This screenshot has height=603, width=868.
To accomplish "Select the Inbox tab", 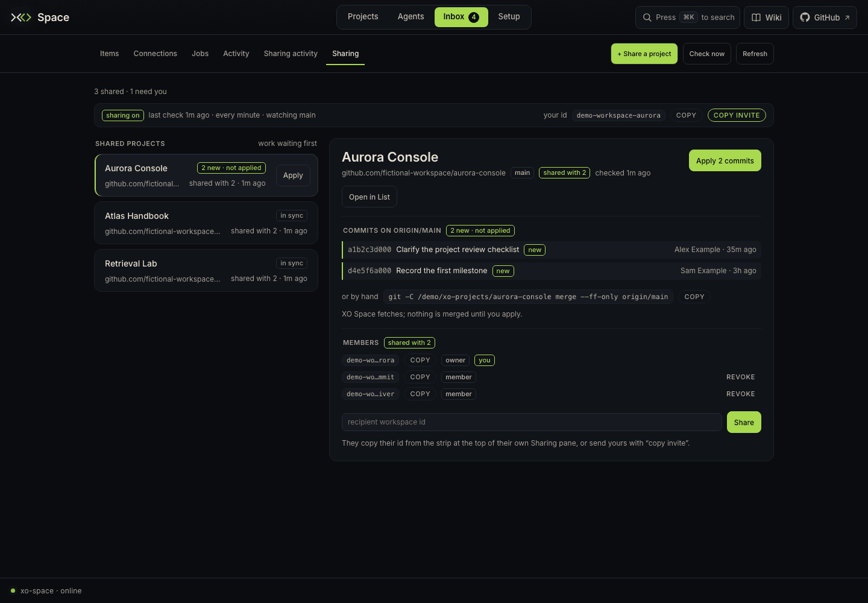I will (461, 17).
